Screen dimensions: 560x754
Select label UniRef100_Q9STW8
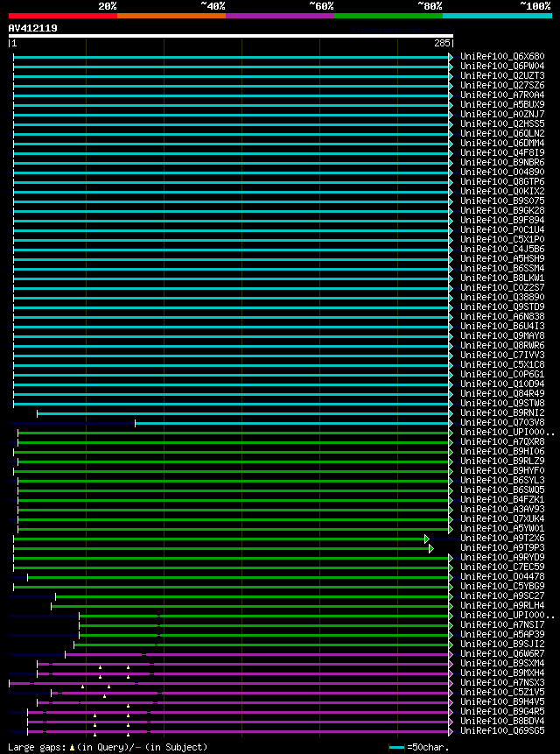[502, 403]
